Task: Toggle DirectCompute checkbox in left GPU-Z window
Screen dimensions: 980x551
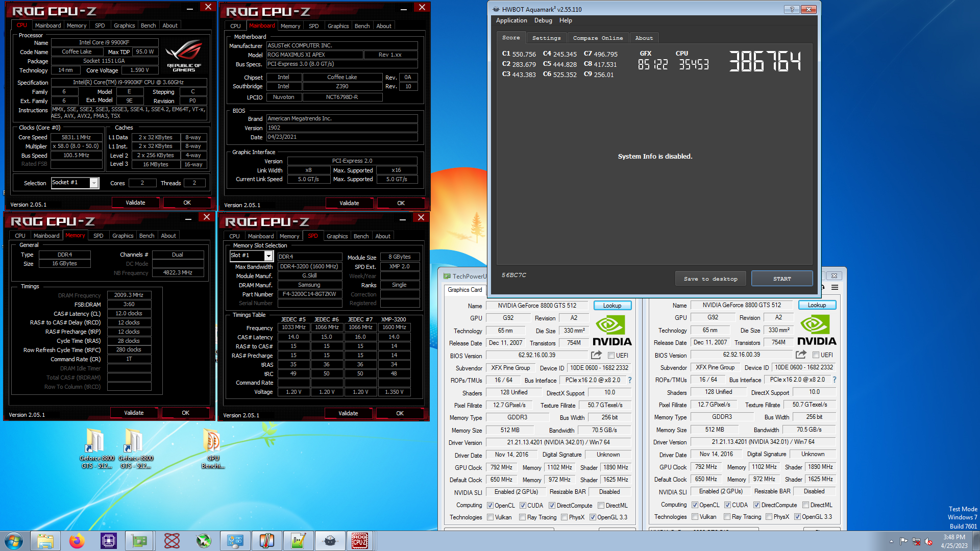Action: pyautogui.click(x=552, y=506)
